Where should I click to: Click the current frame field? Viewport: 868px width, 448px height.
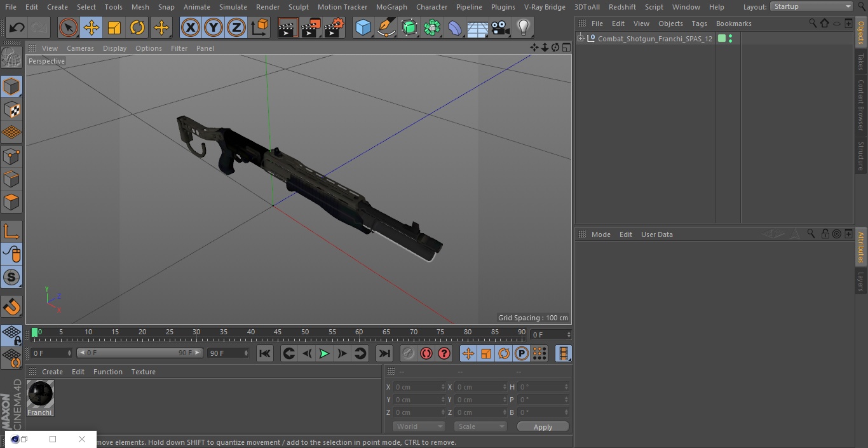tap(550, 335)
